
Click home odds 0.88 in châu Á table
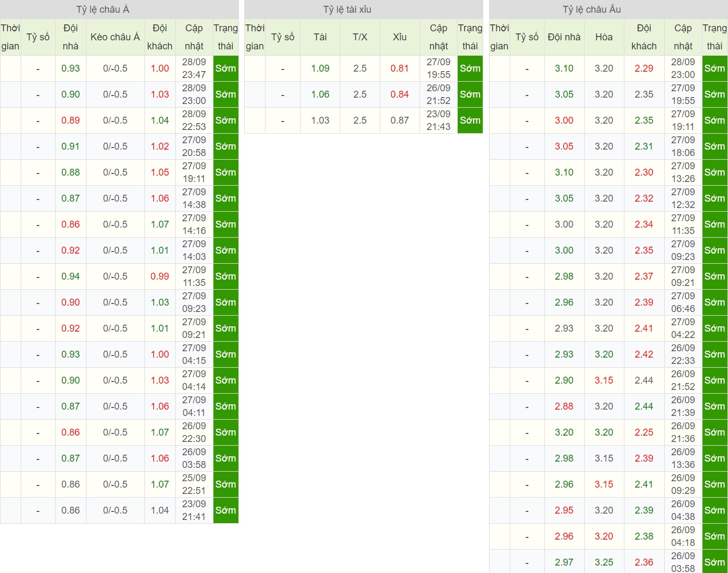point(71,172)
